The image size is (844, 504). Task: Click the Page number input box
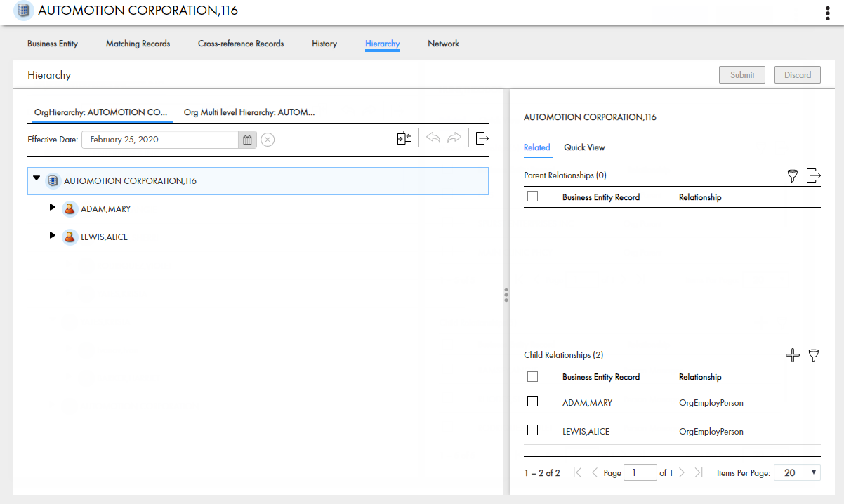coord(640,472)
